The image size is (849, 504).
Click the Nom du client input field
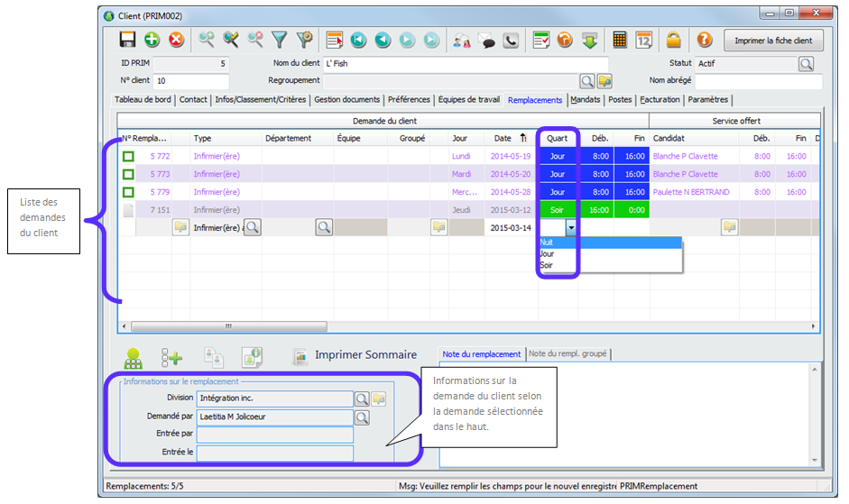click(x=466, y=64)
